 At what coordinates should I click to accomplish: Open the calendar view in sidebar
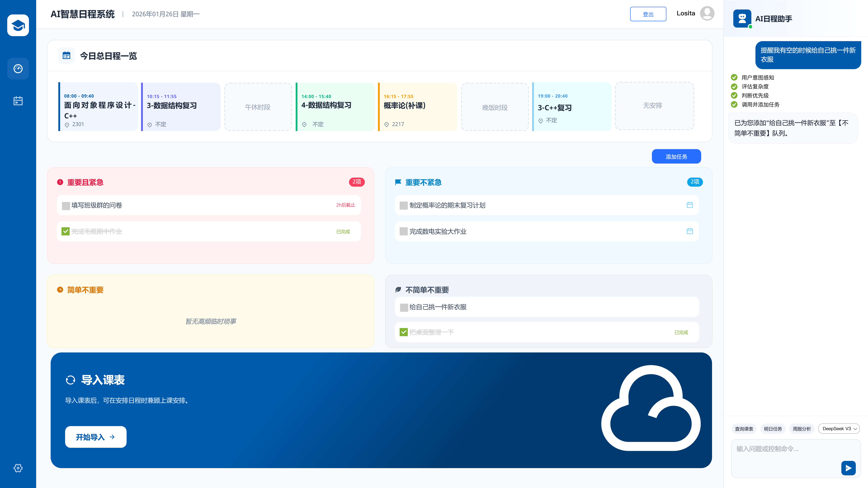18,101
